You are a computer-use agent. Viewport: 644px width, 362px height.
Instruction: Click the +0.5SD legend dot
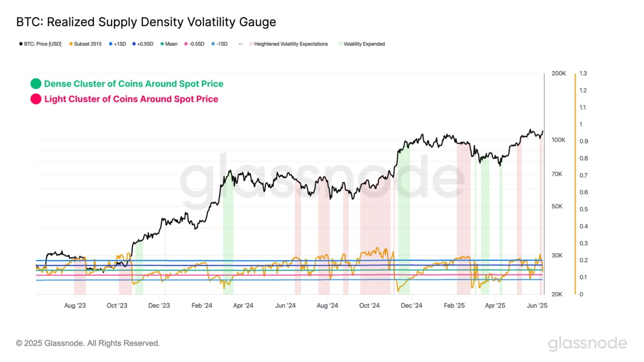[x=134, y=44]
